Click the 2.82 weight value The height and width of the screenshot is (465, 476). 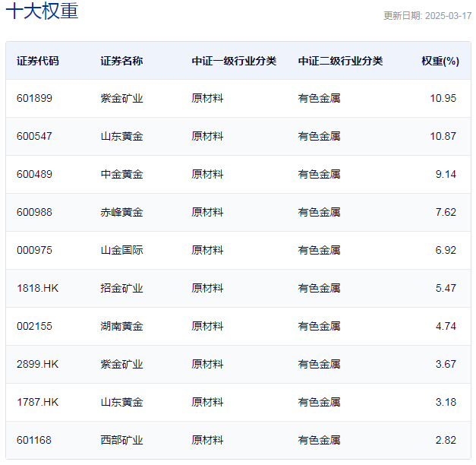[446, 440]
